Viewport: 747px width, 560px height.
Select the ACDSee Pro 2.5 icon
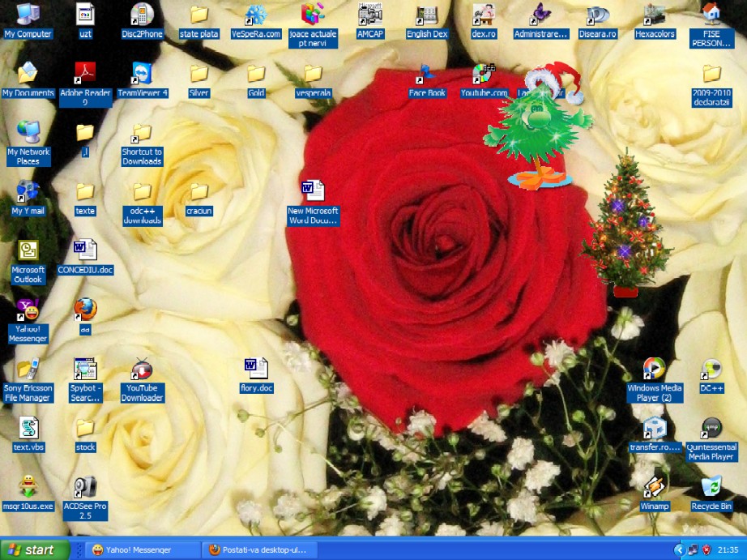pyautogui.click(x=85, y=487)
